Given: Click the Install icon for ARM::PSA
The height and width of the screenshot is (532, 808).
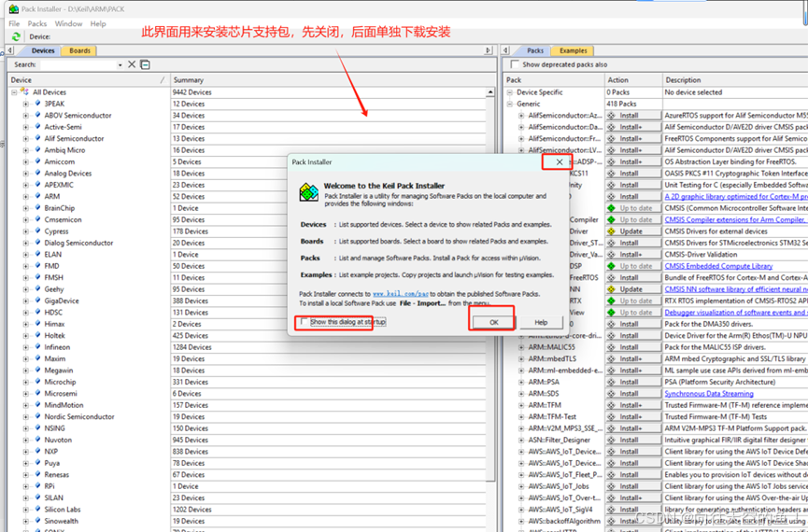Looking at the screenshot, I should (612, 382).
